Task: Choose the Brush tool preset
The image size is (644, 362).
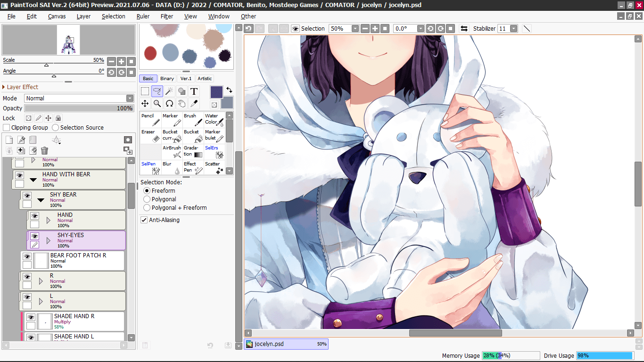Action: coord(193,120)
